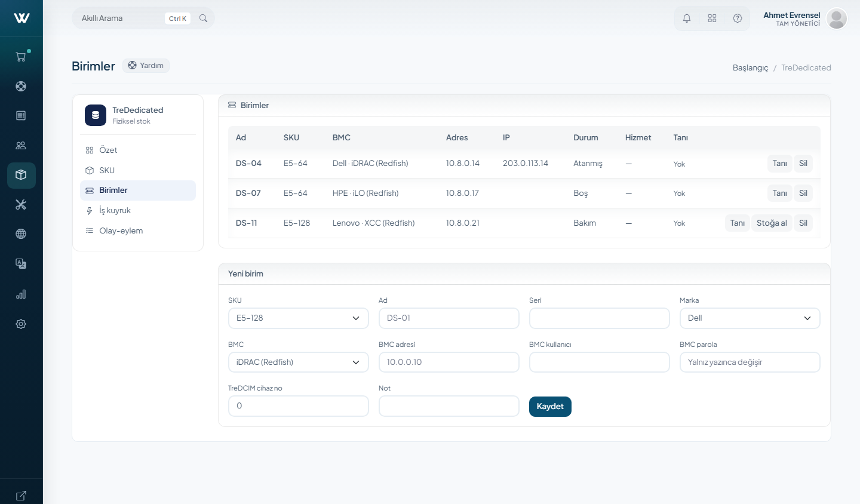860x504 pixels.
Task: Click the external link icon at sidebar bottom
Action: pos(21,495)
